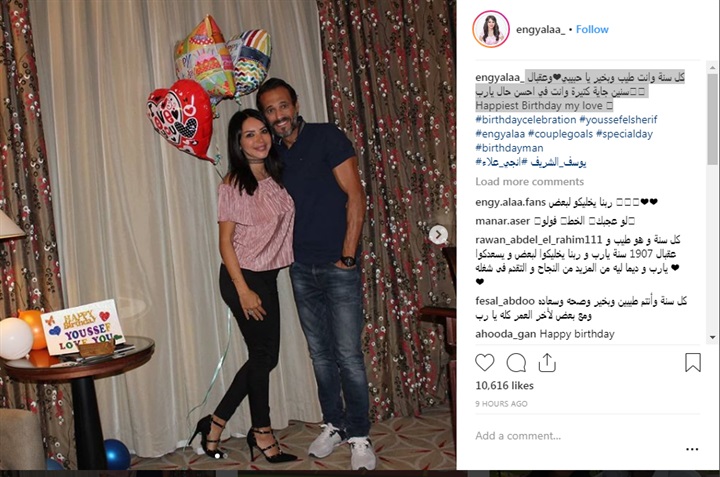Viewport: 720px width, 477px height.
Task: Visit the manar.aser commenter profile
Action: pos(502,221)
